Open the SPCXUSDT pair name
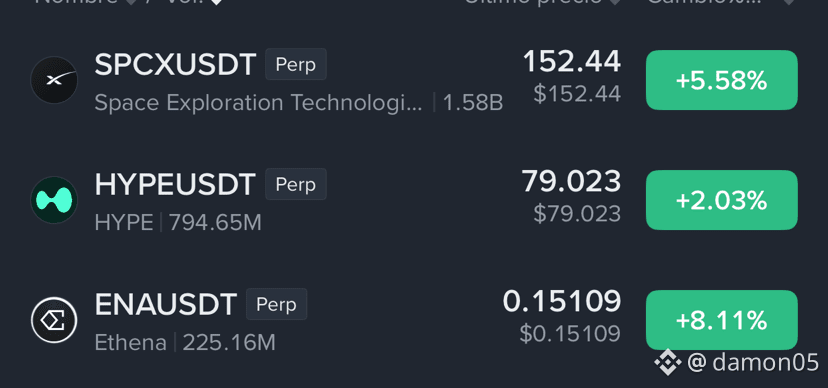 click(175, 64)
